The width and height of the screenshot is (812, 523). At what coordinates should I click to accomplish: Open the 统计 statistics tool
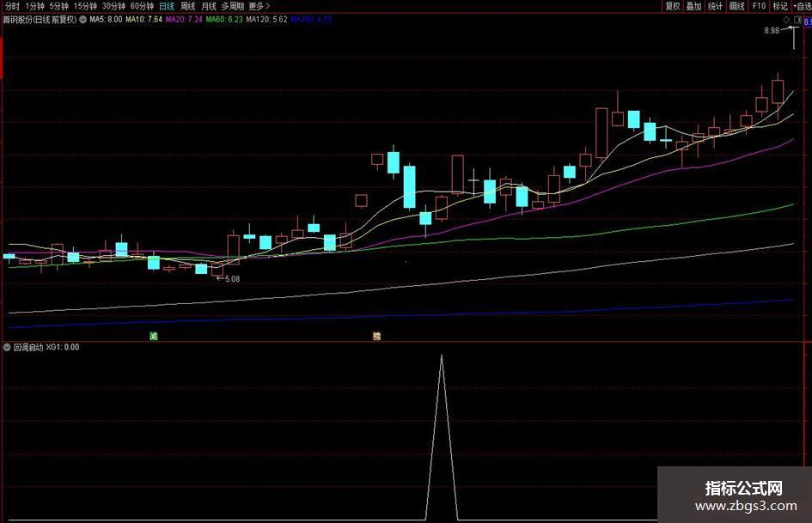(715, 6)
